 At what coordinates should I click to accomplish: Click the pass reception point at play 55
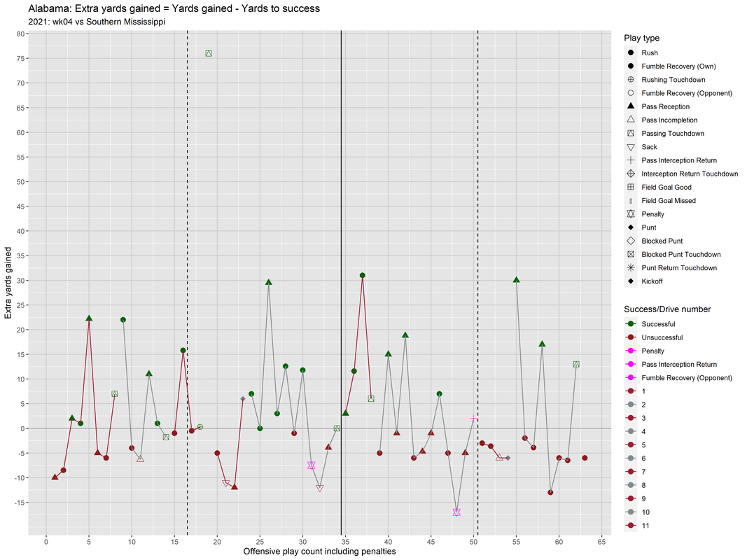pyautogui.click(x=517, y=279)
